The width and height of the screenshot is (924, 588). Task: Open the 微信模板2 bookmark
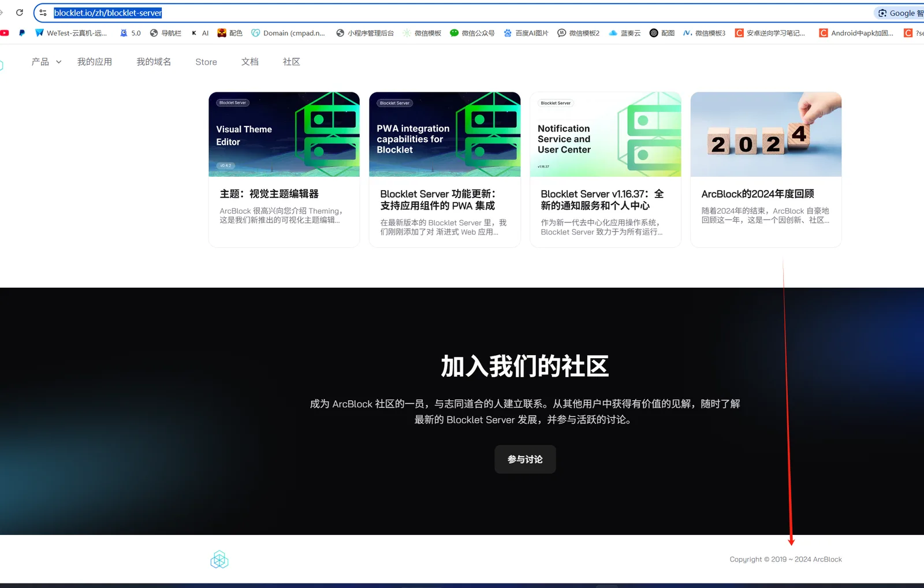pos(579,33)
